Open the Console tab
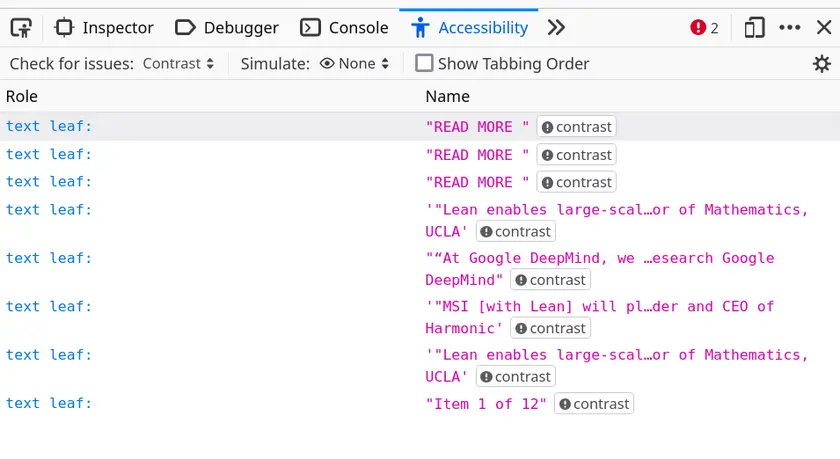This screenshot has height=459, width=840. (x=344, y=27)
